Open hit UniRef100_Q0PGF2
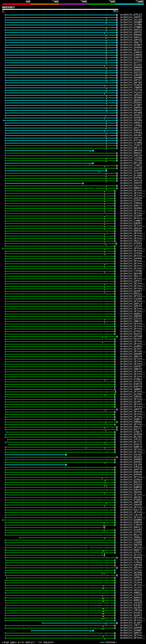Image resolution: width=146 pixels, height=644 pixels. (x=131, y=17)
